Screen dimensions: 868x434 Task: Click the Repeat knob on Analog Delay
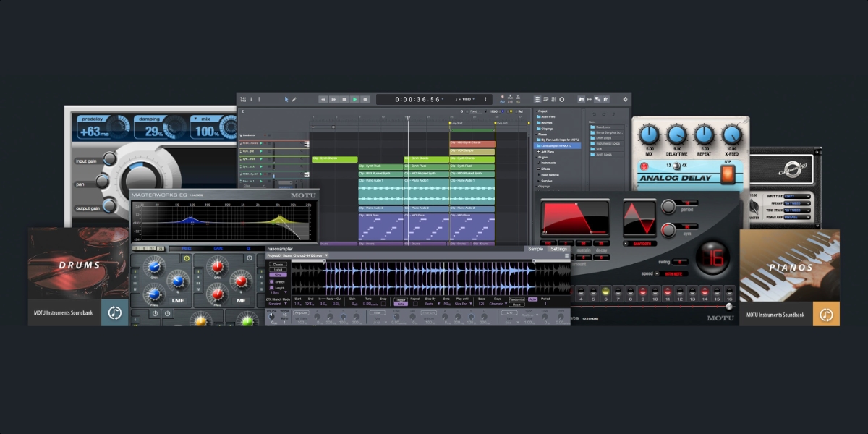tap(704, 134)
